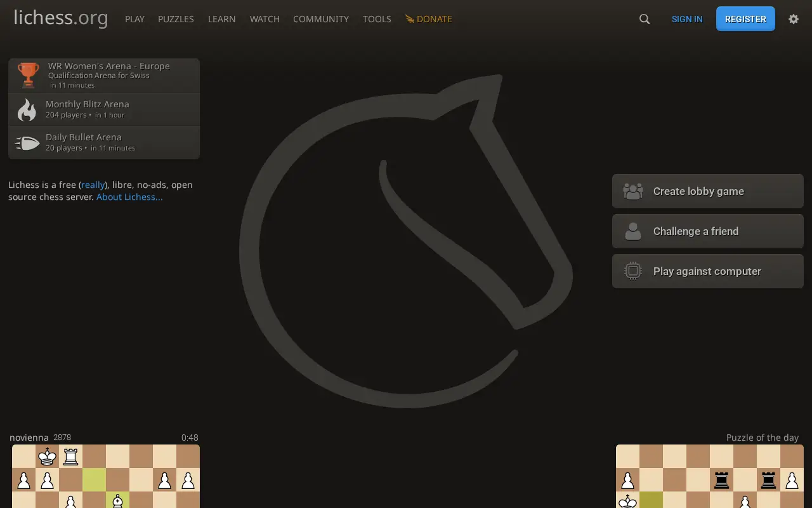The width and height of the screenshot is (812, 508).
Task: Open the 'About Lichess...' link
Action: (x=129, y=197)
